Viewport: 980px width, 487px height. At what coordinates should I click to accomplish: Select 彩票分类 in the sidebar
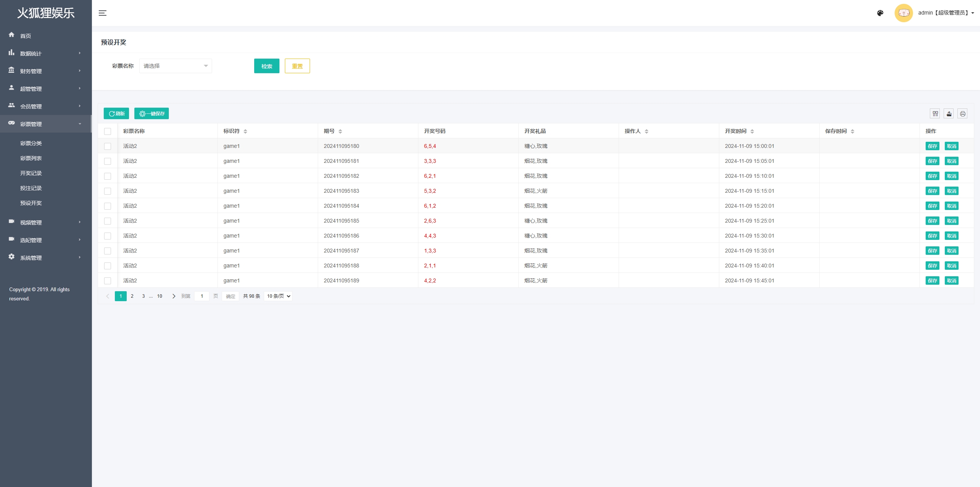tap(31, 143)
